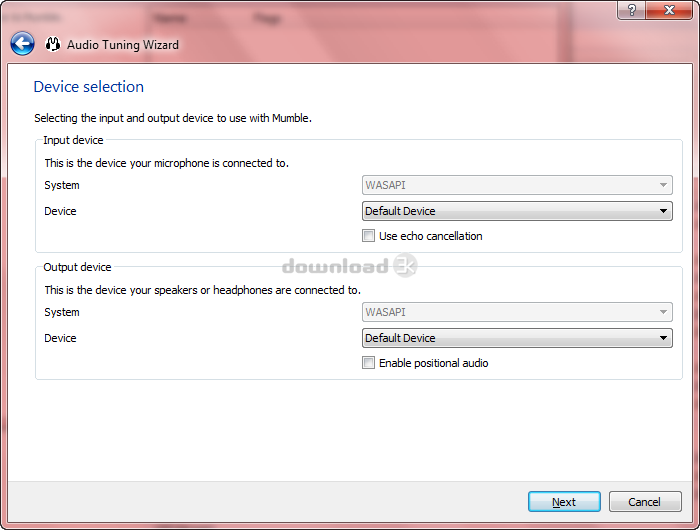
Task: Open the help question mark button
Action: (632, 10)
